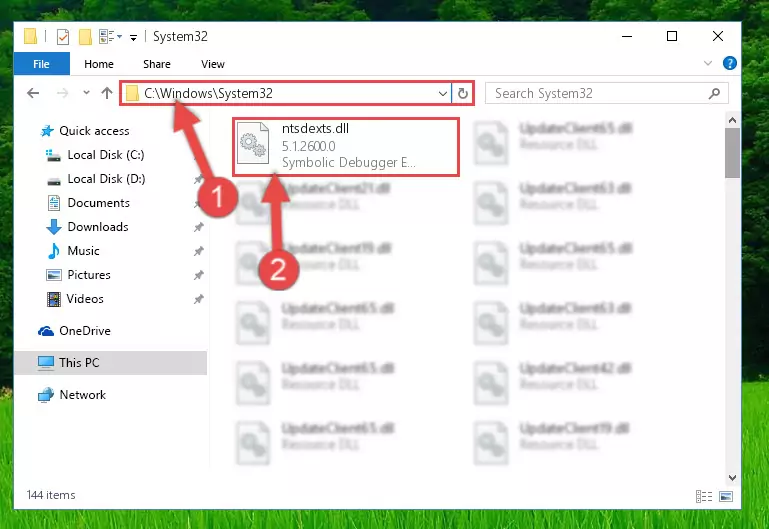769x529 pixels.
Task: Open Local Disk (C:) in sidebar
Action: point(106,155)
